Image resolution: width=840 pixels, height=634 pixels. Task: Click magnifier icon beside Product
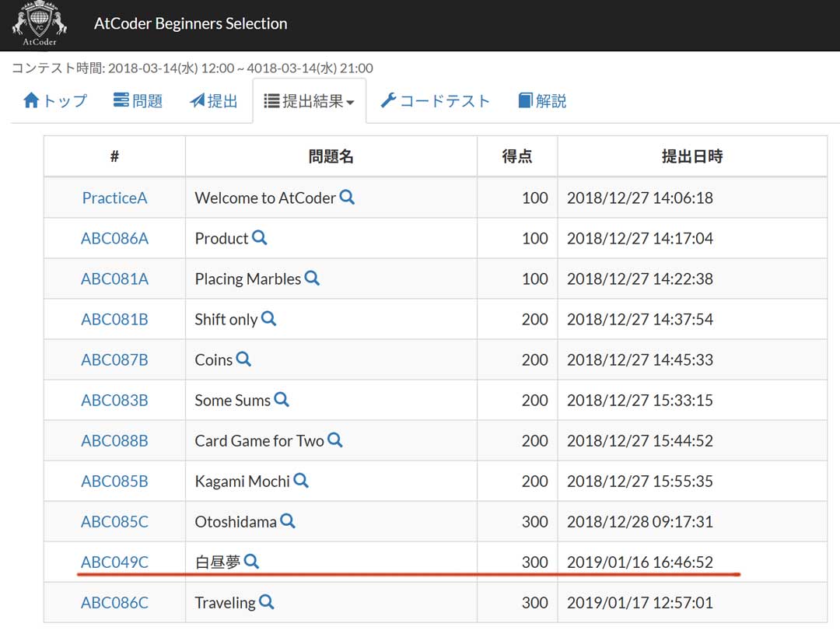260,238
